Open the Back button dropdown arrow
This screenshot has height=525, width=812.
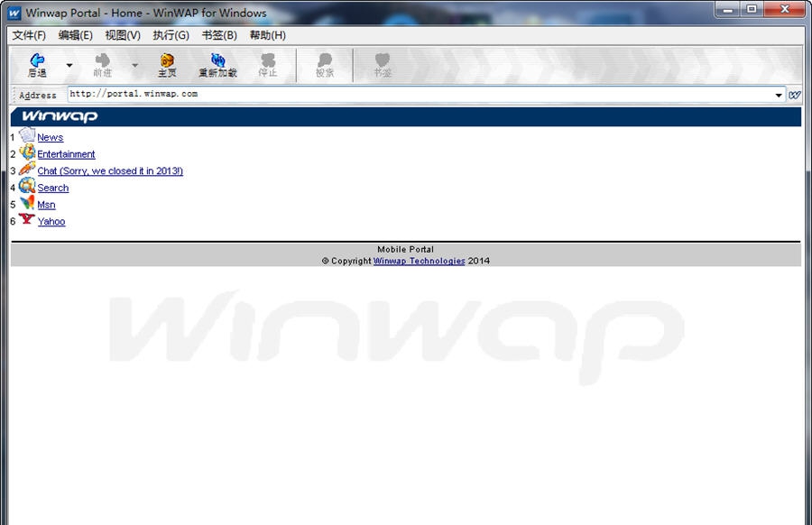(x=69, y=63)
